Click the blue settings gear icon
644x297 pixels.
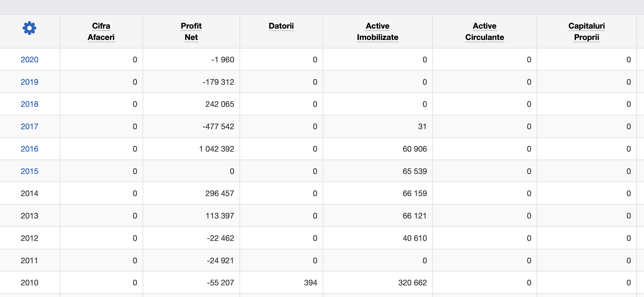point(29,28)
